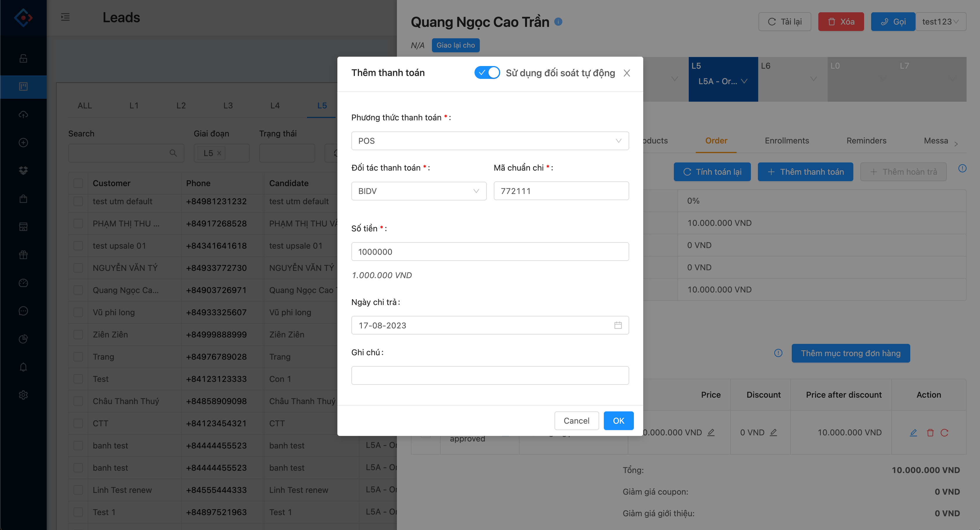Click Cancel in the payment dialog
The width and height of the screenshot is (980, 530).
(x=576, y=421)
